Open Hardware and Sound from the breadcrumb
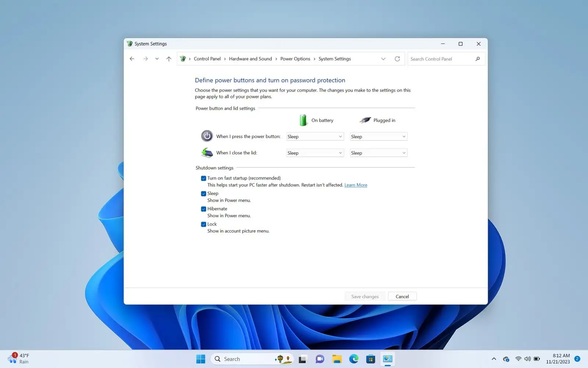 click(x=250, y=59)
